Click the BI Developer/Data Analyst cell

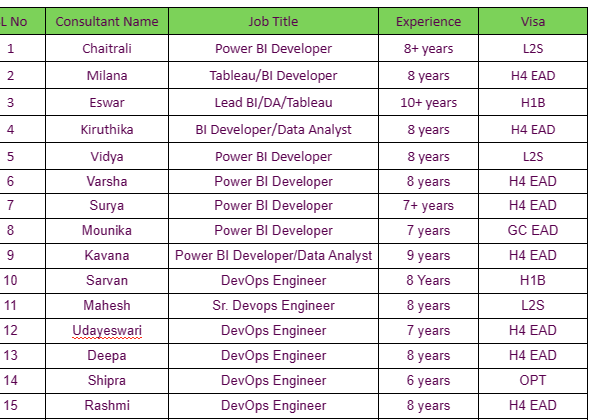pos(273,129)
